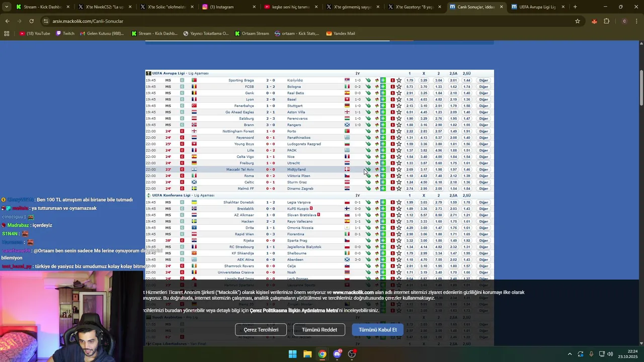Screen dimensions: 644x362
Task: Bookmark this page with star icon
Action: pos(578,21)
